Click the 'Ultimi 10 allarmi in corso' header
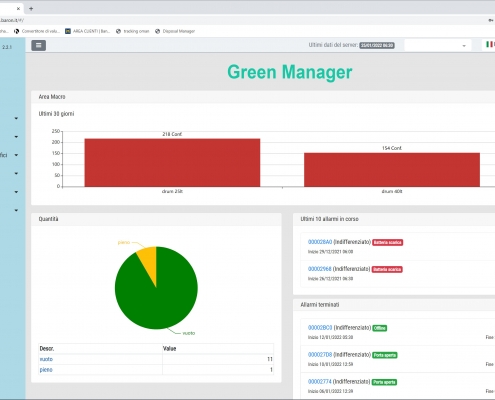The image size is (495, 400). 329,219
